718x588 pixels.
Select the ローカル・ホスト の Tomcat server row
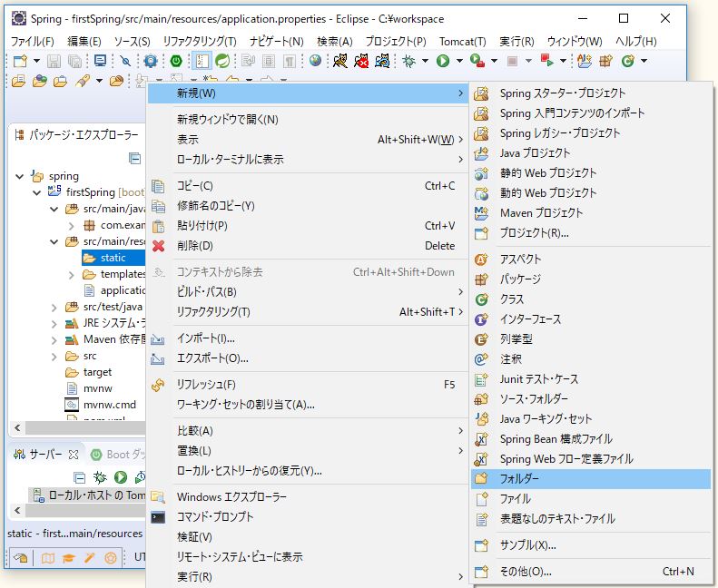[x=89, y=495]
